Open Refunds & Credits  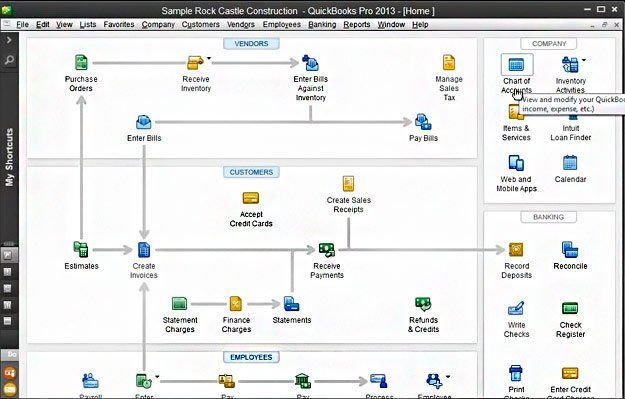[x=423, y=304]
